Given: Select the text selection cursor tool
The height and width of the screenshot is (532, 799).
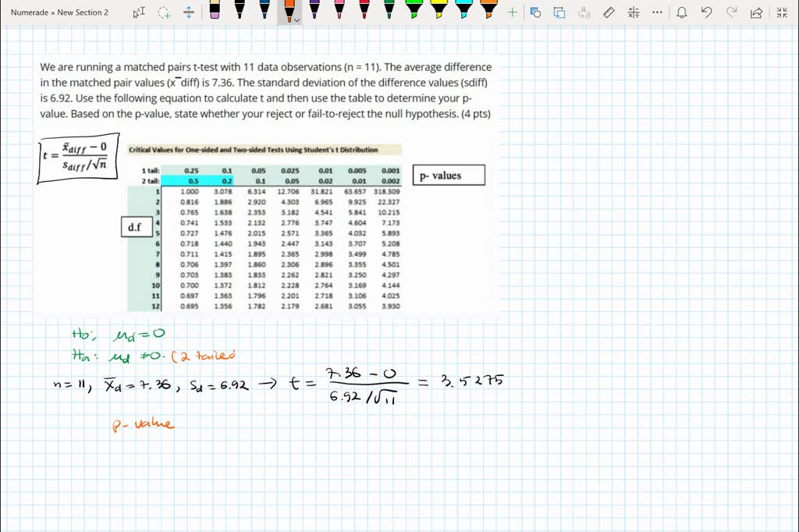Looking at the screenshot, I should pyautogui.click(x=138, y=12).
